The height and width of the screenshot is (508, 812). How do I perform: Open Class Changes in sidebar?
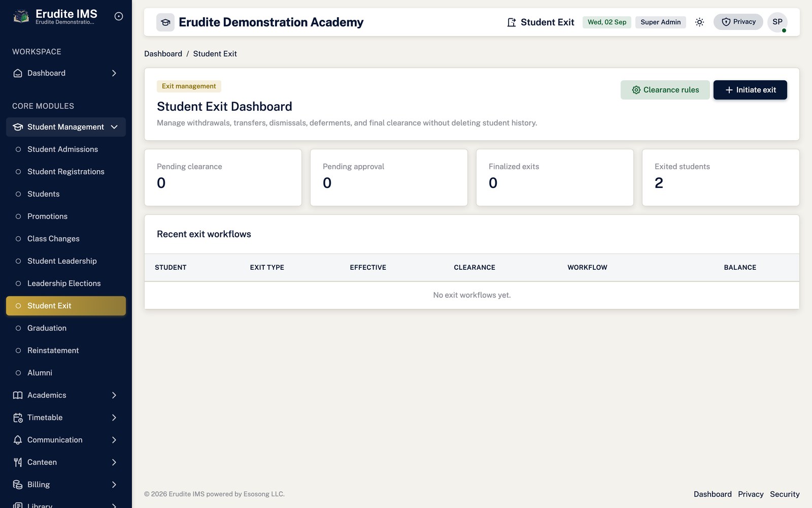click(66, 239)
